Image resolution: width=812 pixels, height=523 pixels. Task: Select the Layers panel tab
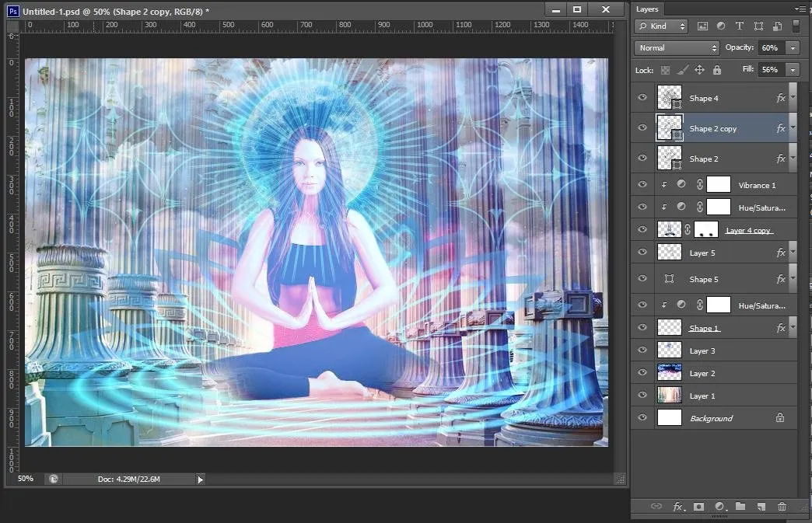(647, 9)
